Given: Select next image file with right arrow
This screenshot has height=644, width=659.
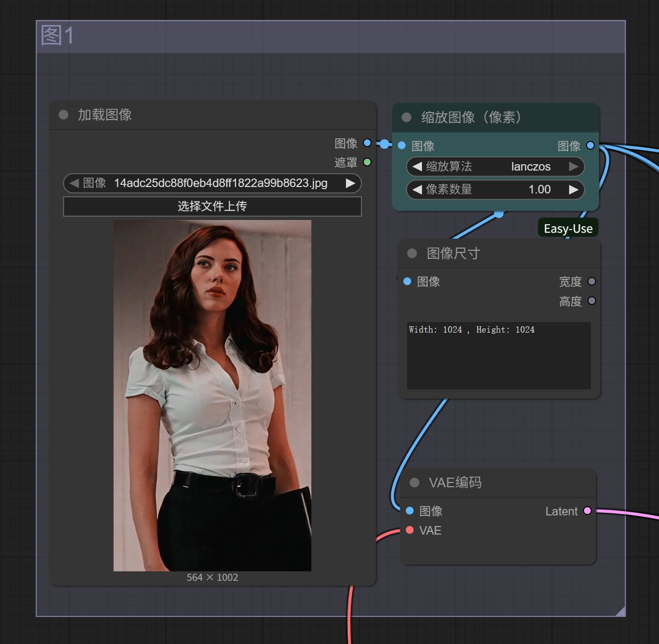Looking at the screenshot, I should [350, 183].
